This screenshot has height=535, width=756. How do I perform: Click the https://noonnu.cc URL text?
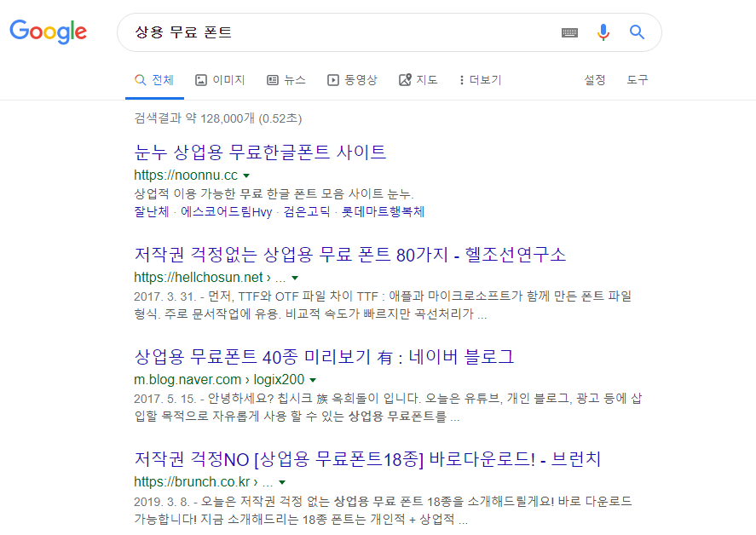pyautogui.click(x=186, y=175)
